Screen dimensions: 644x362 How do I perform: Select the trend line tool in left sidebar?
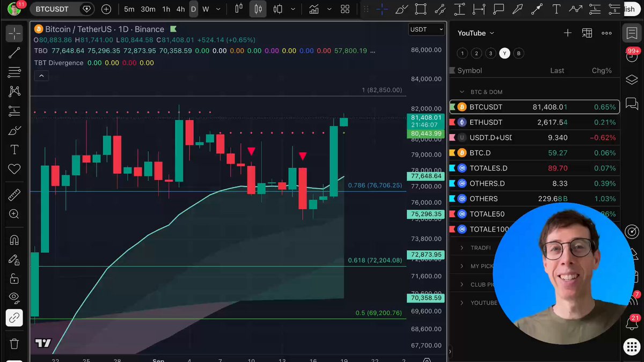point(14,53)
